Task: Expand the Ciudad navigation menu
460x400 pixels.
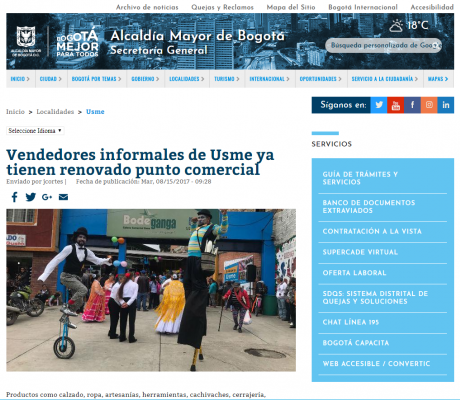Action: [51, 79]
